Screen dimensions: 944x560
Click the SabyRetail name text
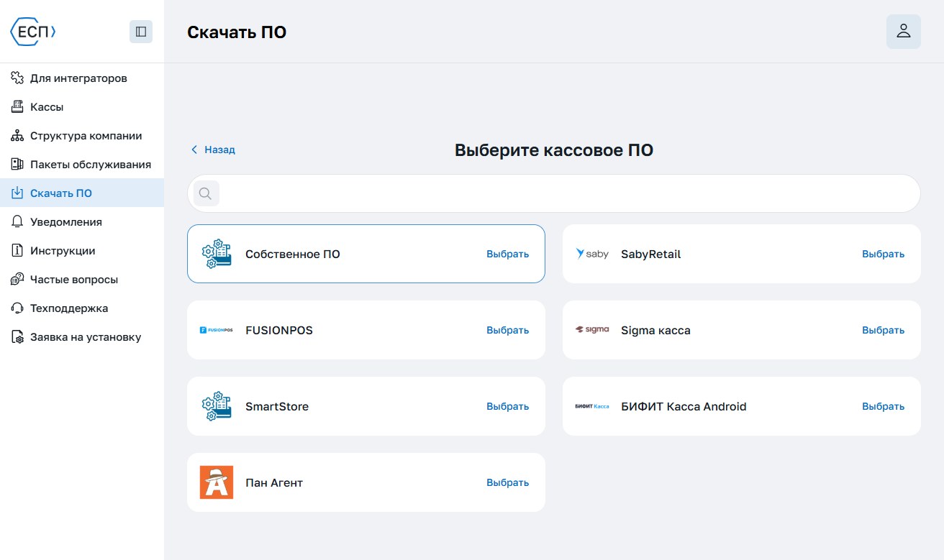tap(650, 254)
